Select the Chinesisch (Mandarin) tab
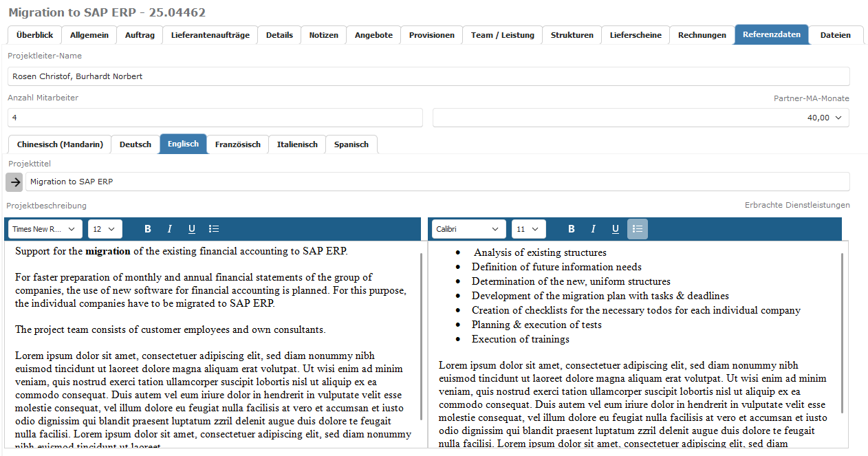Screen dimensions: 868x456 (x=60, y=144)
